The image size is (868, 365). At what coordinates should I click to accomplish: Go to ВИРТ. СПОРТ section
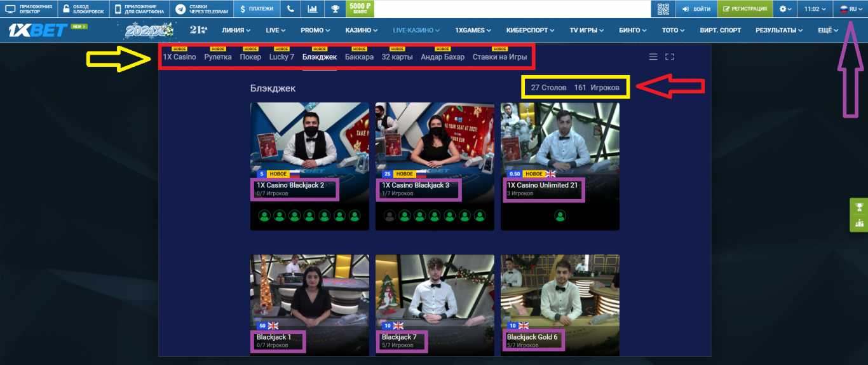(x=720, y=30)
